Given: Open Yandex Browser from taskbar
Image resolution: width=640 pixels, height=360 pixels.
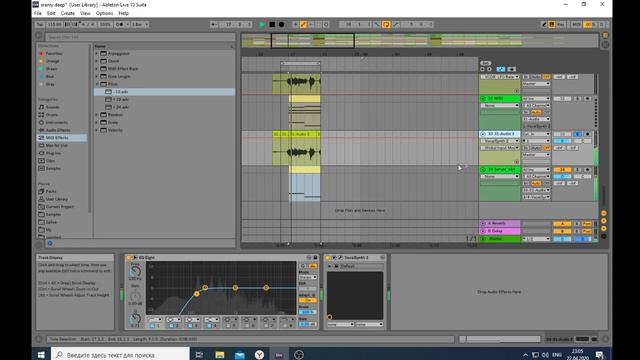Looking at the screenshot, I should [259, 355].
